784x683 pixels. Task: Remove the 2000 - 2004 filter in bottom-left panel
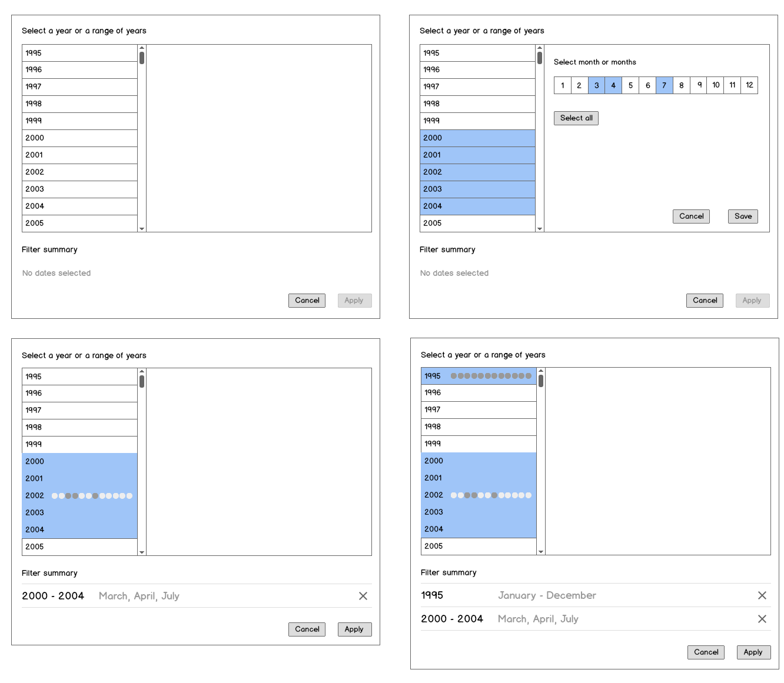[x=363, y=596]
